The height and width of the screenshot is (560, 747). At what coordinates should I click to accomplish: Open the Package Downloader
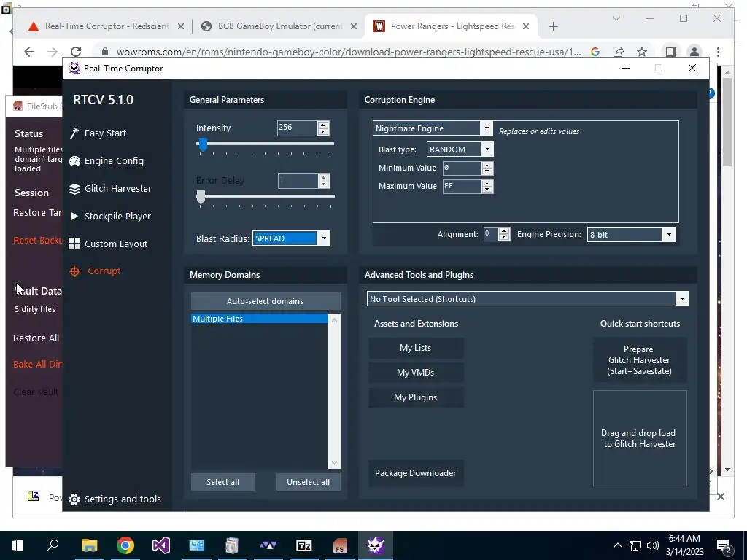coord(415,472)
